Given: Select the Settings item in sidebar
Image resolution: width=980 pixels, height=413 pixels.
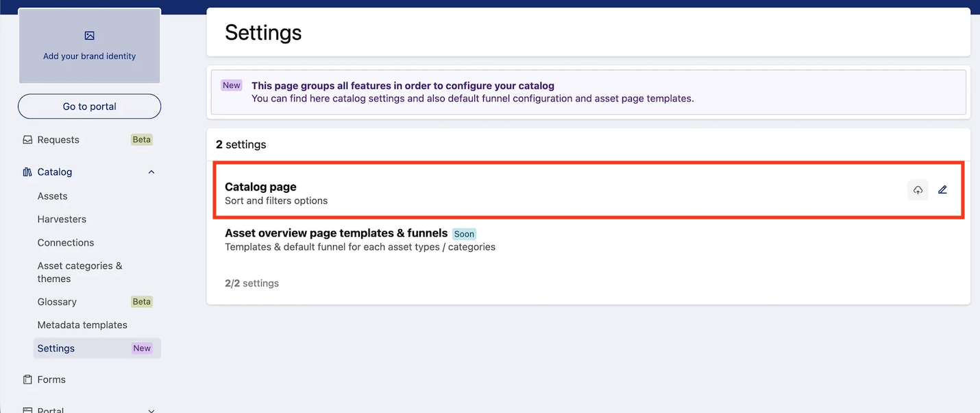Looking at the screenshot, I should [x=97, y=349].
